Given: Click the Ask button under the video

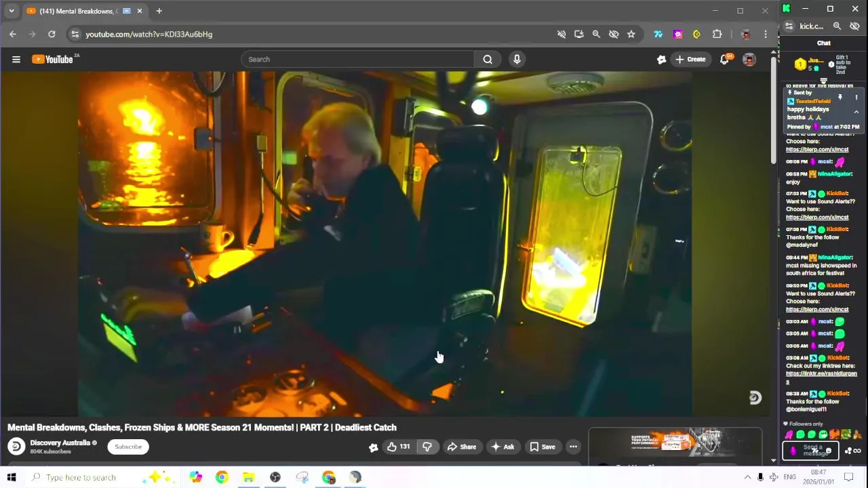Looking at the screenshot, I should tap(502, 447).
